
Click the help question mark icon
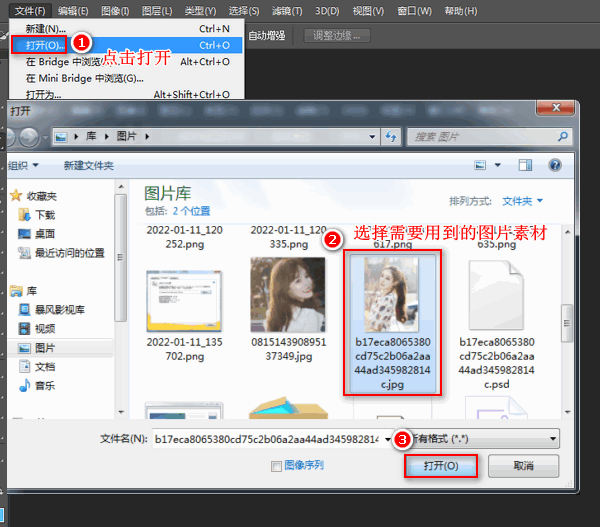[555, 165]
